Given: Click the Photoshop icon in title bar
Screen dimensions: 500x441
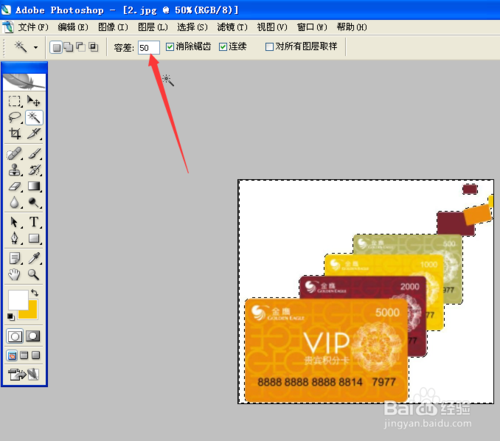Looking at the screenshot, I should [x=6, y=10].
